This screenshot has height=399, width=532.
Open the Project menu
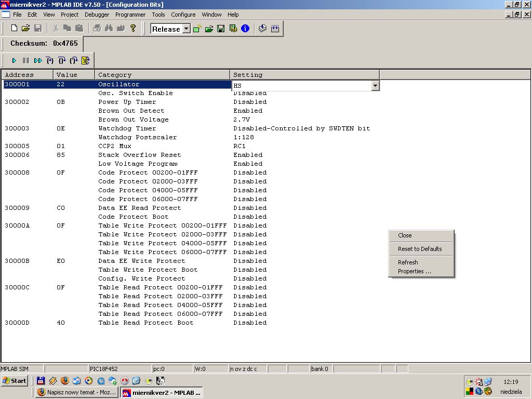(x=70, y=15)
